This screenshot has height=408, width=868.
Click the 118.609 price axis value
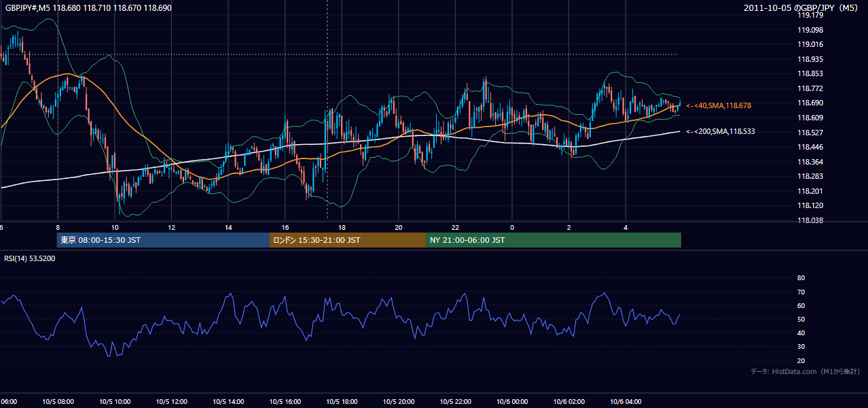[810, 118]
